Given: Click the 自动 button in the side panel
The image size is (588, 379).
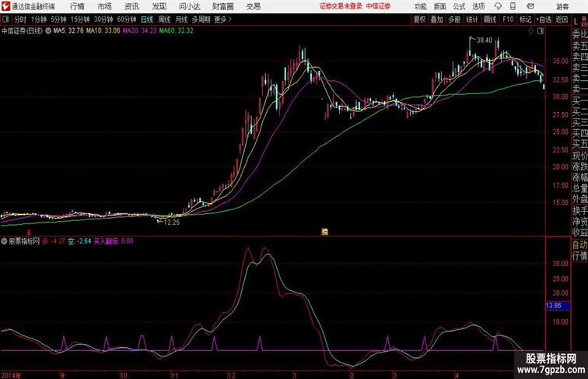Looking at the screenshot, I should click(579, 244).
